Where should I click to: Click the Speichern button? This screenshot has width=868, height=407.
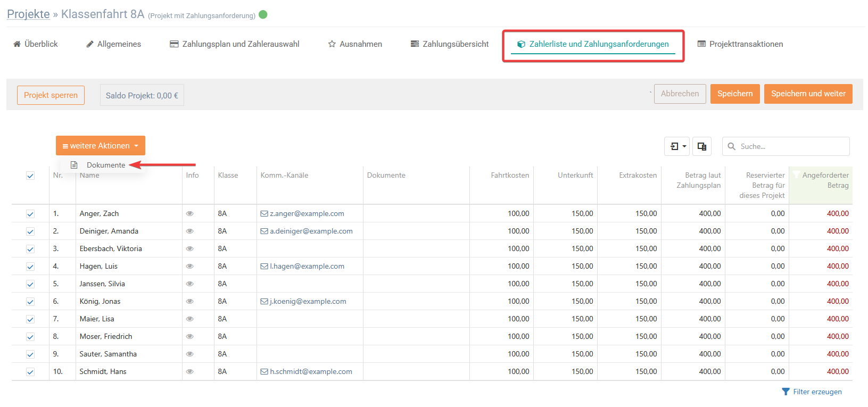coord(735,94)
